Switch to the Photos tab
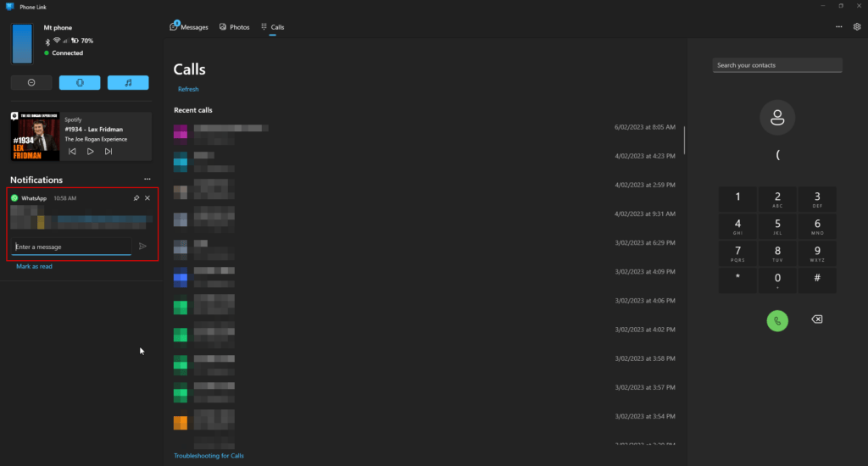This screenshot has width=868, height=466. tap(234, 27)
